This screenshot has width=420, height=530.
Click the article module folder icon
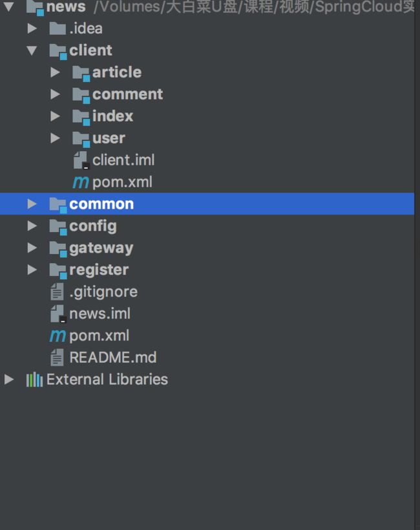coord(81,73)
